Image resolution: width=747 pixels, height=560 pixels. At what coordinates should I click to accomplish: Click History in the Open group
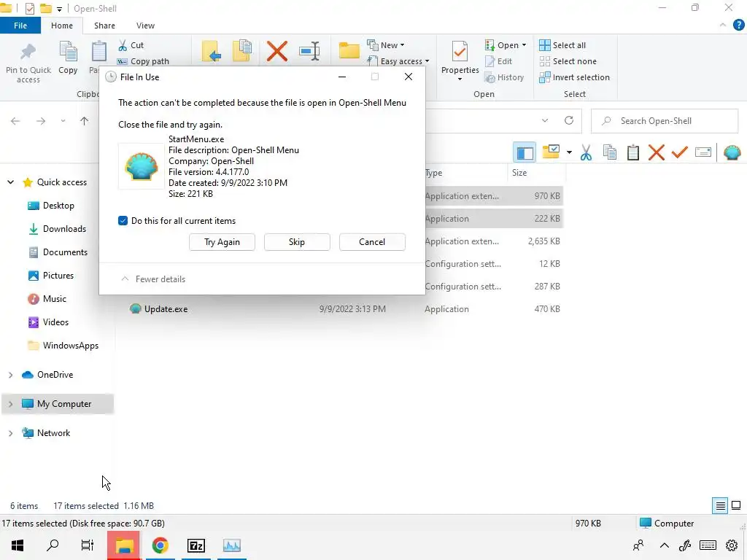click(505, 77)
